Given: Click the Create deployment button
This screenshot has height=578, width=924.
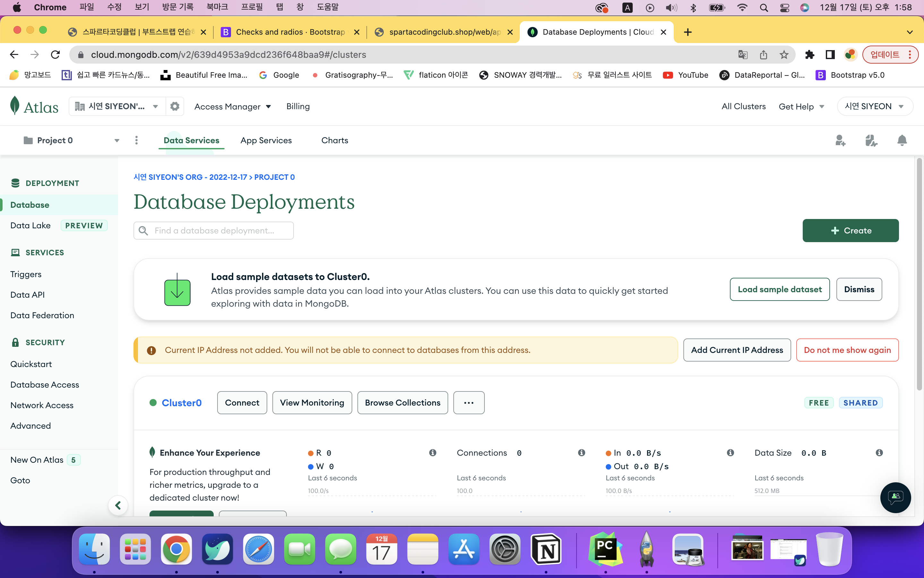Looking at the screenshot, I should pos(850,231).
